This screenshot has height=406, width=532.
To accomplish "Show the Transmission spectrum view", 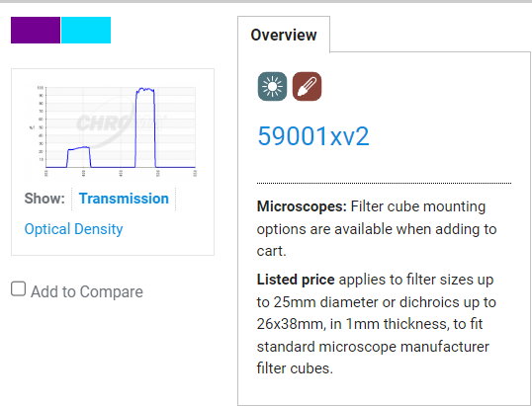I will (x=124, y=199).
